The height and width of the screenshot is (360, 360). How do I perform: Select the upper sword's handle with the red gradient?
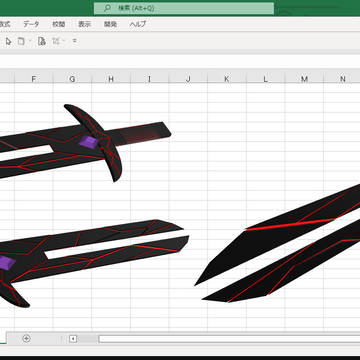point(143,133)
